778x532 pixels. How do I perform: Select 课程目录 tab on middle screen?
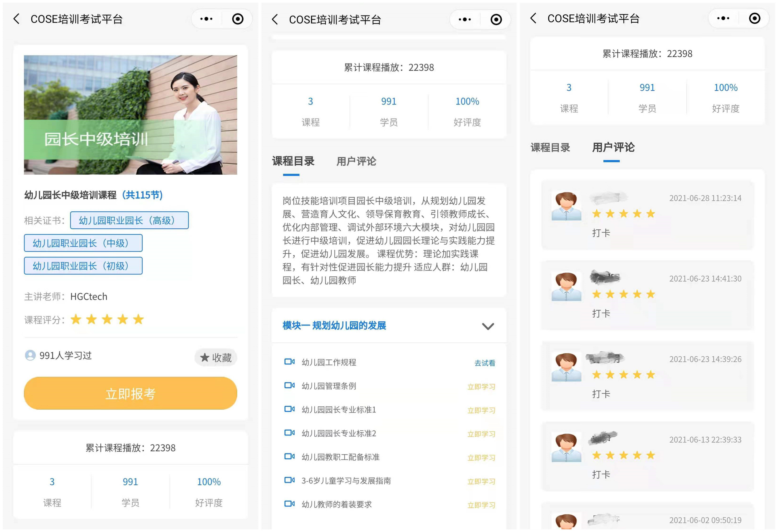[x=293, y=161]
